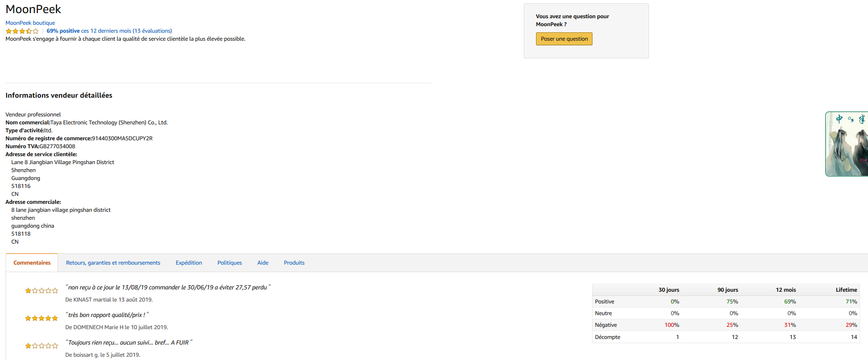Open the Produits tab
Viewport: 868px width, 360px height.
294,263
